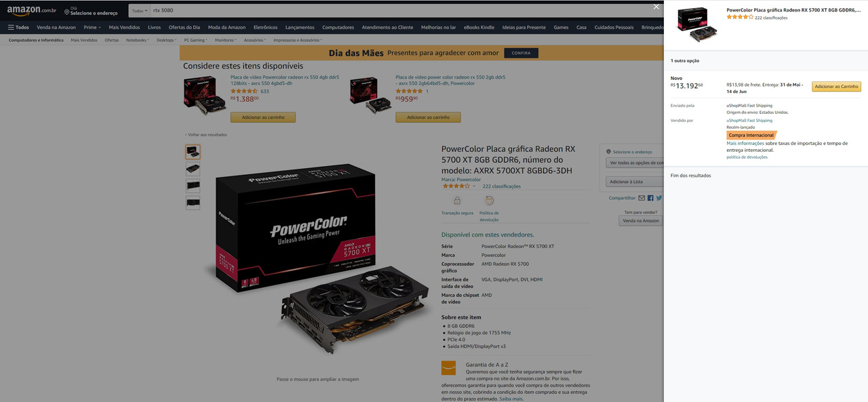Go to the Amazon.com.br home logo
This screenshot has height=402, width=868.
[x=32, y=11]
